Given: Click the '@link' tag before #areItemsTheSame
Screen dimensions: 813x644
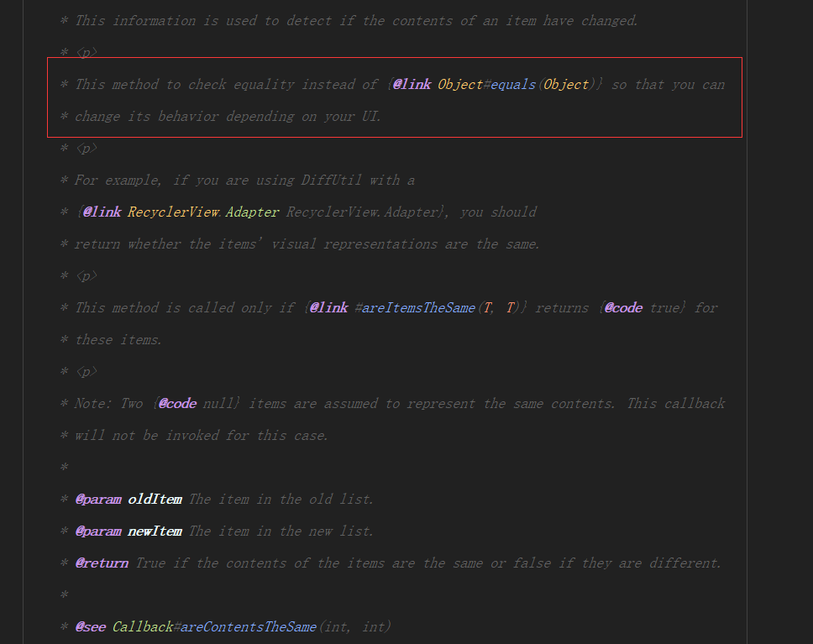Looking at the screenshot, I should pos(328,308).
